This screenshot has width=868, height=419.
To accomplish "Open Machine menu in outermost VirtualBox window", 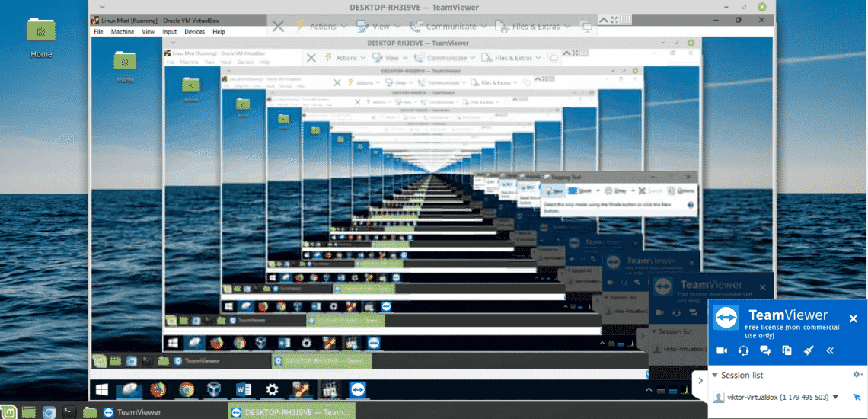I will tap(122, 31).
